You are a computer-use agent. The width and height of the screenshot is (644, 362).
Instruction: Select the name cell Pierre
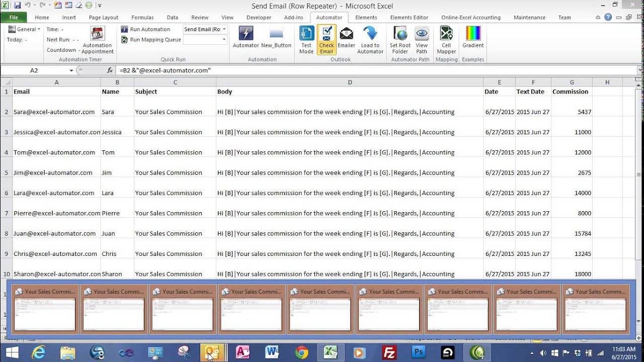pyautogui.click(x=117, y=208)
